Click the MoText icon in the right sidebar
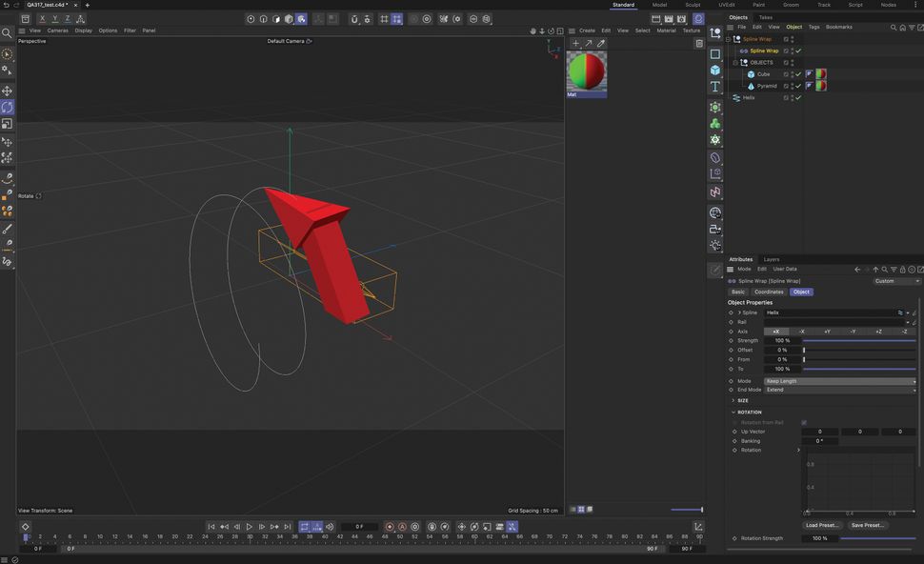The image size is (924, 564). pyautogui.click(x=715, y=85)
